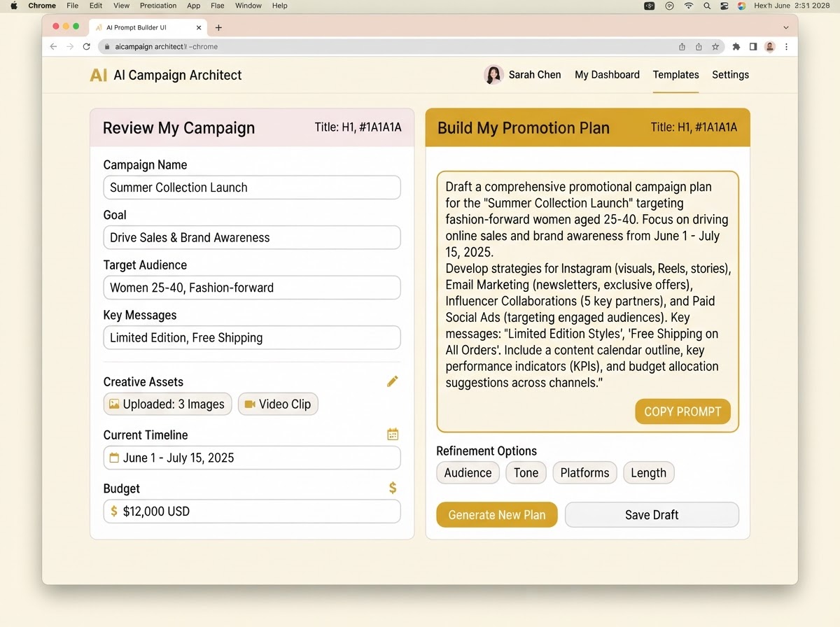Click the Apple menu icon

[13, 6]
